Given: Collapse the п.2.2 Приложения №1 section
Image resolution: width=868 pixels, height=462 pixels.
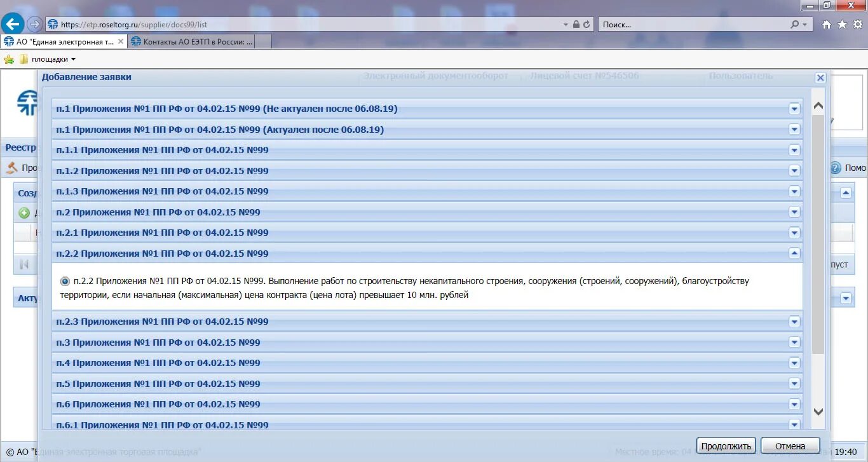Looking at the screenshot, I should click(794, 254).
